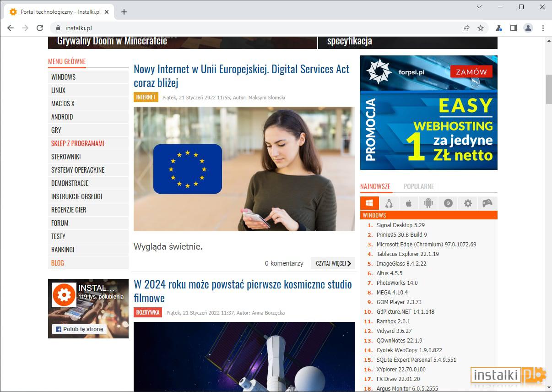Click the browser share page icon
The height and width of the screenshot is (392, 552).
(466, 28)
